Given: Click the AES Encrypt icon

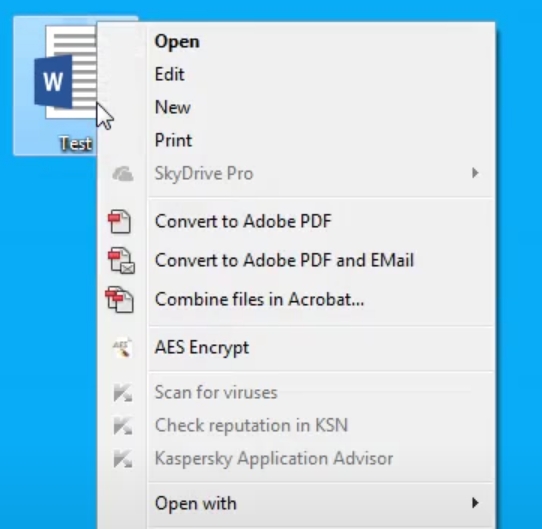Looking at the screenshot, I should coord(122,347).
